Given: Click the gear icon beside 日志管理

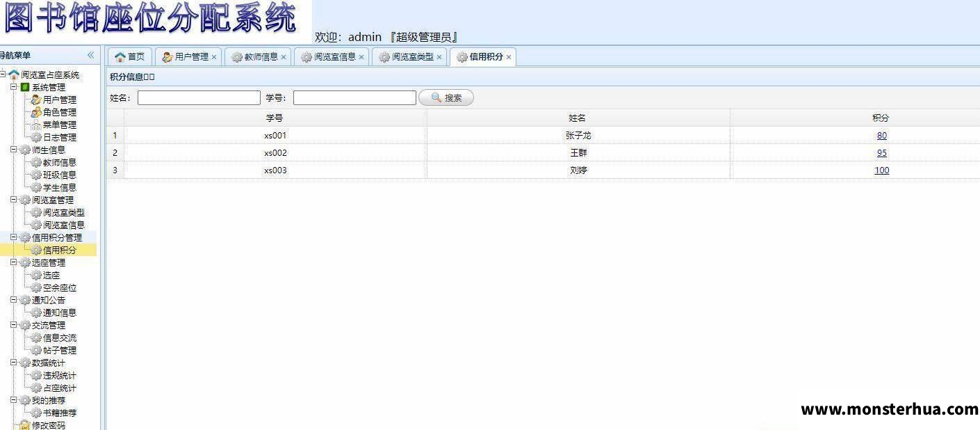Looking at the screenshot, I should 36,137.
